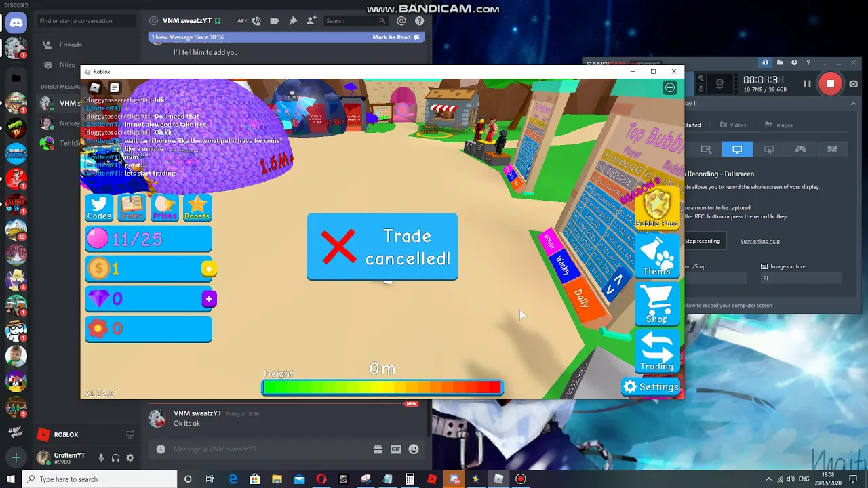Open the pet Index book

click(x=132, y=207)
